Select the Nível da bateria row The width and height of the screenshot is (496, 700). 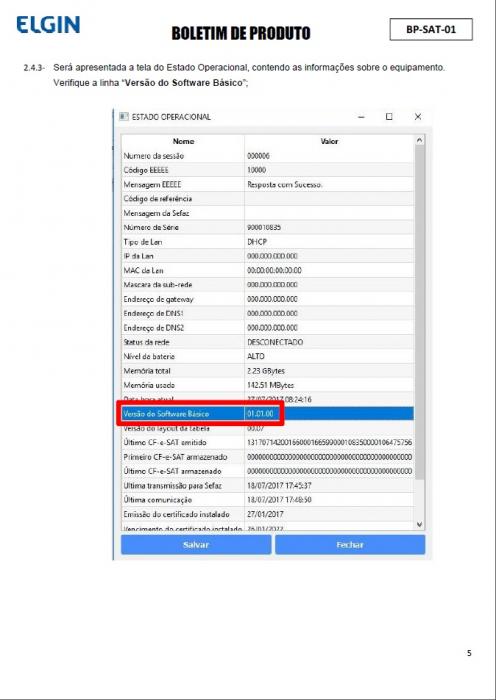267,356
